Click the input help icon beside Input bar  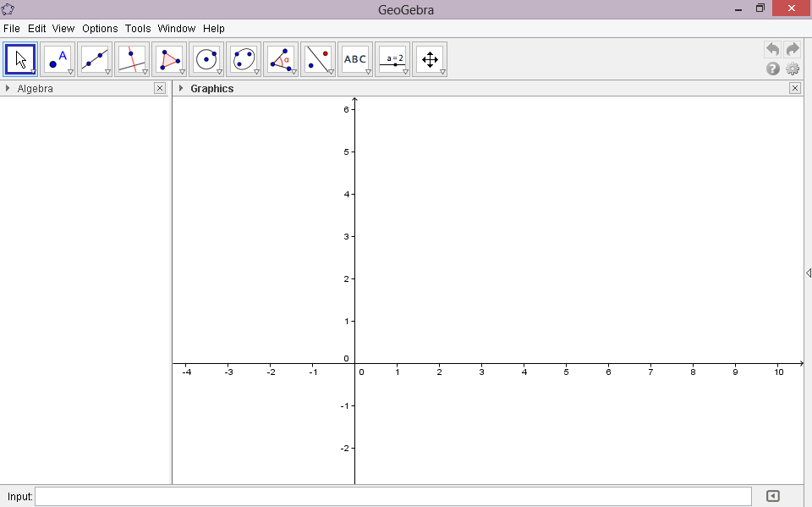pos(772,496)
